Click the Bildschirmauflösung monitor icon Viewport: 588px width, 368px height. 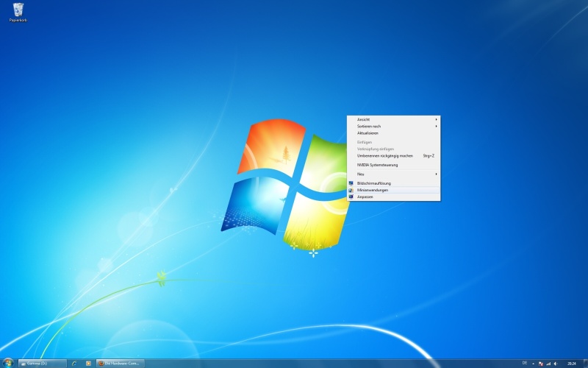[x=351, y=183]
